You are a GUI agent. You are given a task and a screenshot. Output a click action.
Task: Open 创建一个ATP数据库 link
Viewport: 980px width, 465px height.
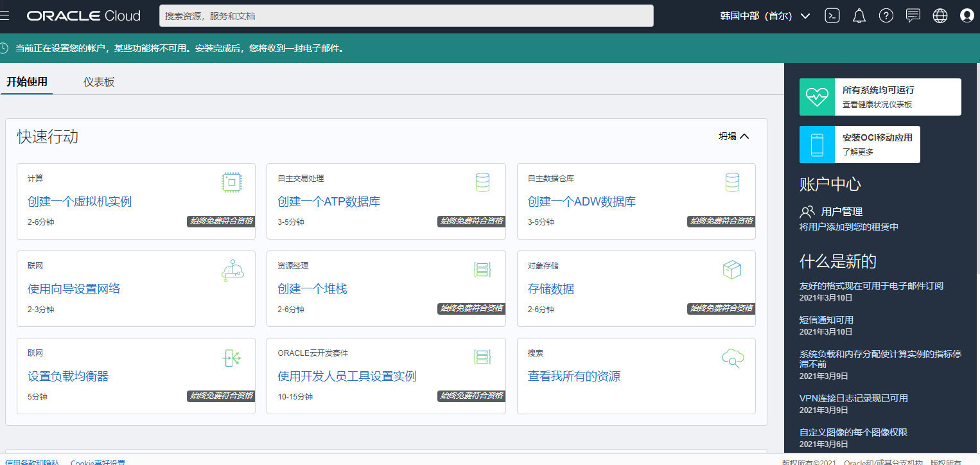pyautogui.click(x=329, y=202)
